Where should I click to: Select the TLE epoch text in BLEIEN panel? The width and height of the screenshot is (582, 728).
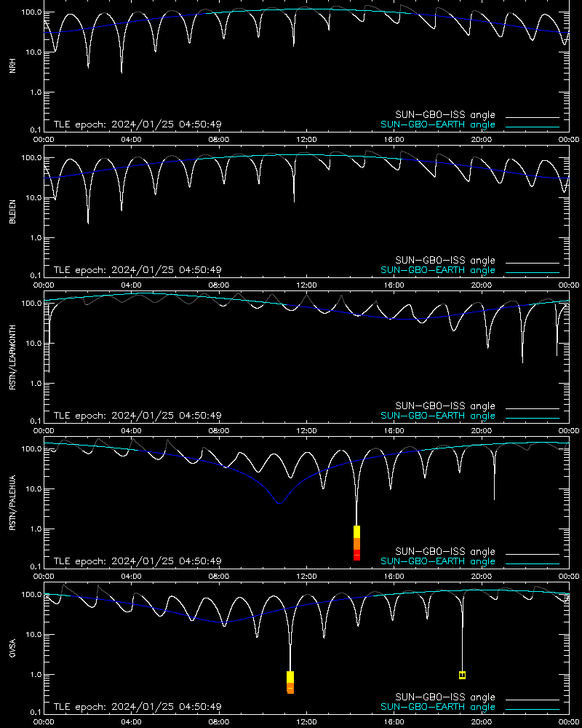click(137, 270)
